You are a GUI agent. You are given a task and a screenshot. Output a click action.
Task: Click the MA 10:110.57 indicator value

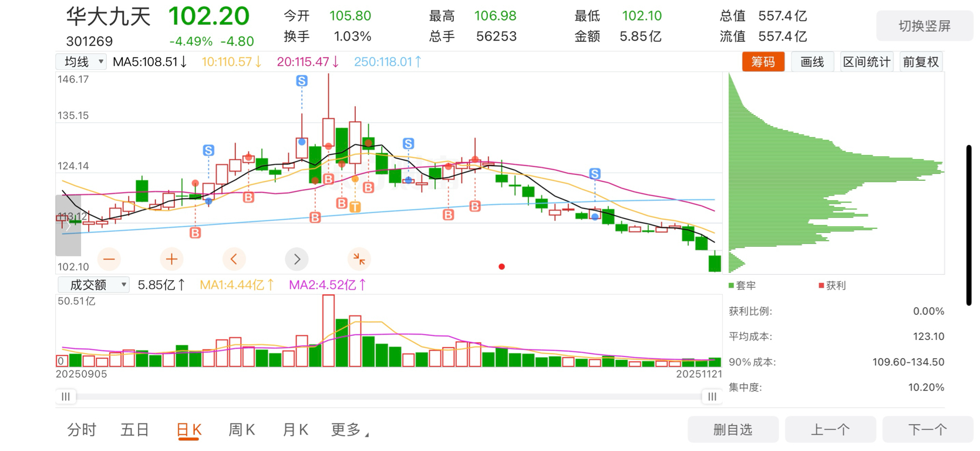tap(232, 62)
